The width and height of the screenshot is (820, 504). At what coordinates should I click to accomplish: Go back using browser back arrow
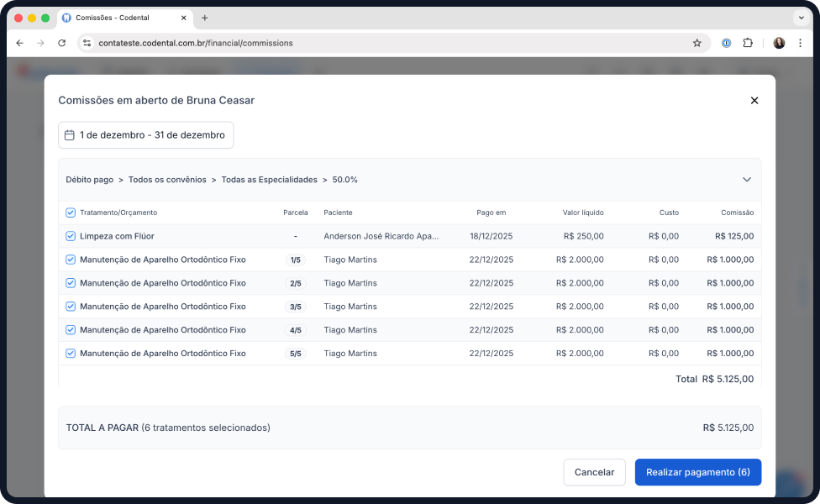point(19,43)
